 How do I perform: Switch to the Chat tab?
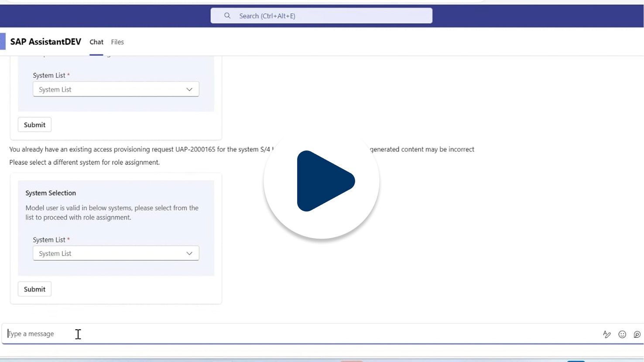(x=96, y=42)
